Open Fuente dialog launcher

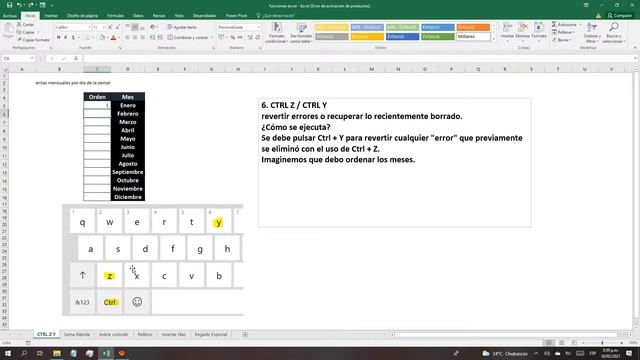(x=120, y=48)
